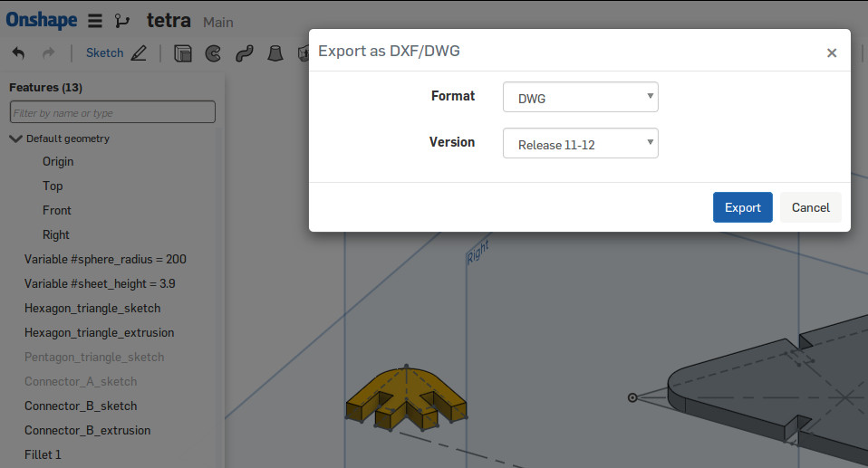Select Connector_B_extrusion feature

[x=88, y=430]
